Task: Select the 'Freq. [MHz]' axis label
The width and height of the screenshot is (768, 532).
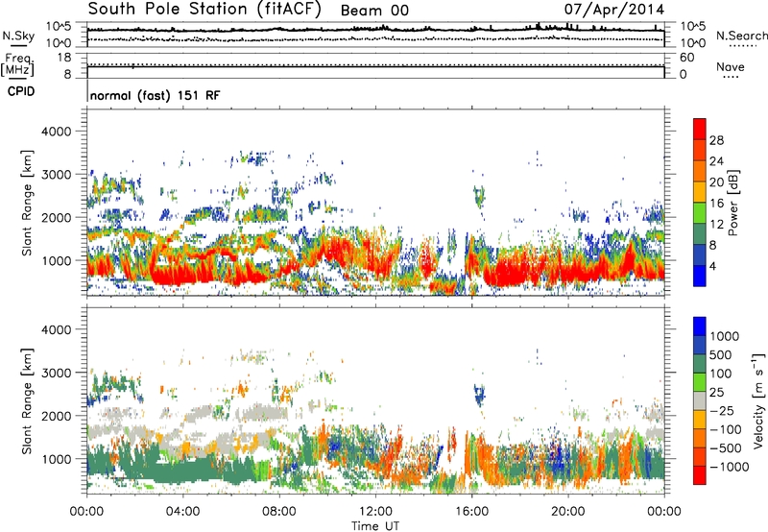Action: 17,64
